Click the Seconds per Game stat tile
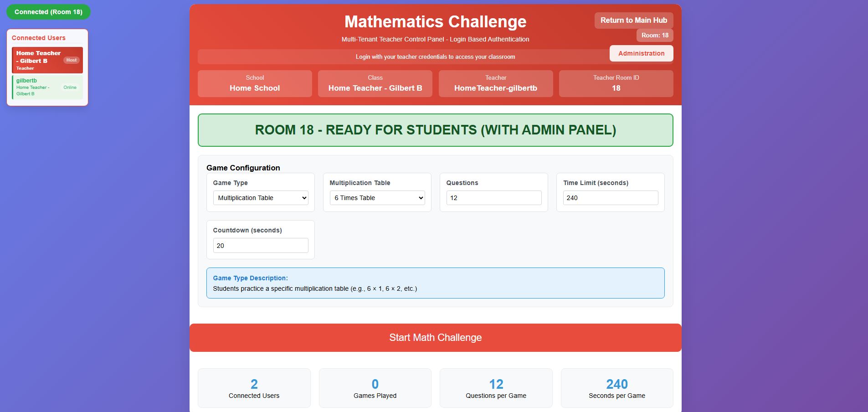868x412 pixels. coord(617,388)
